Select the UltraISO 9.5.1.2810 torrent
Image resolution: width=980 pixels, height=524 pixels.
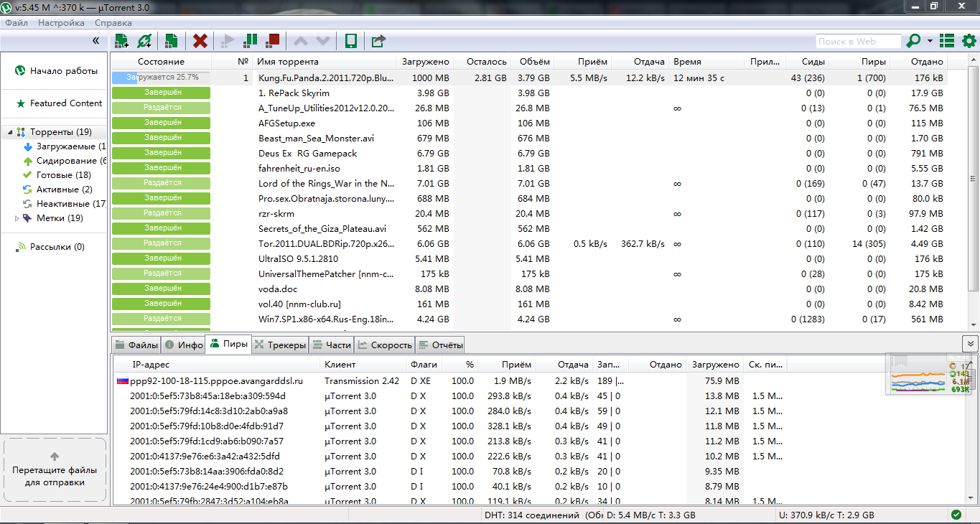point(528,258)
